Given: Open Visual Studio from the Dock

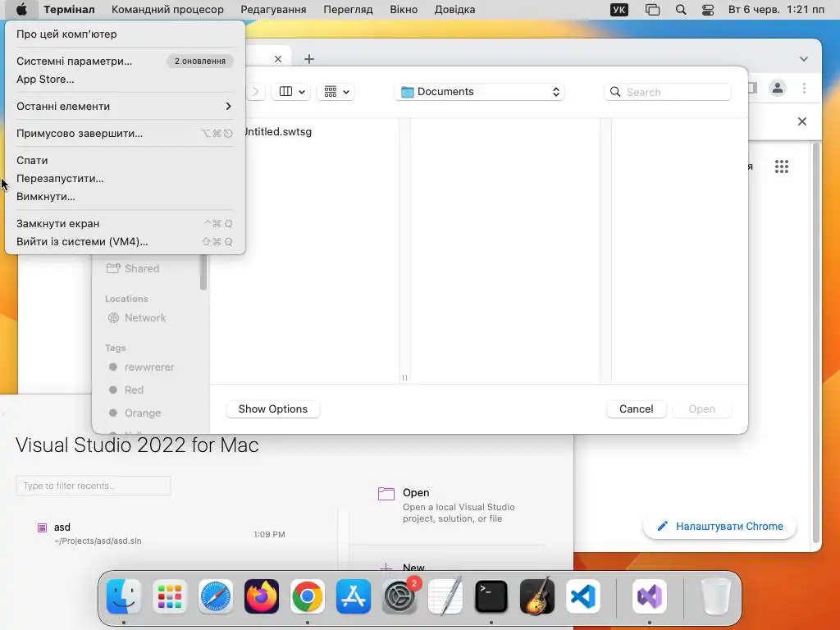Looking at the screenshot, I should pos(650,596).
